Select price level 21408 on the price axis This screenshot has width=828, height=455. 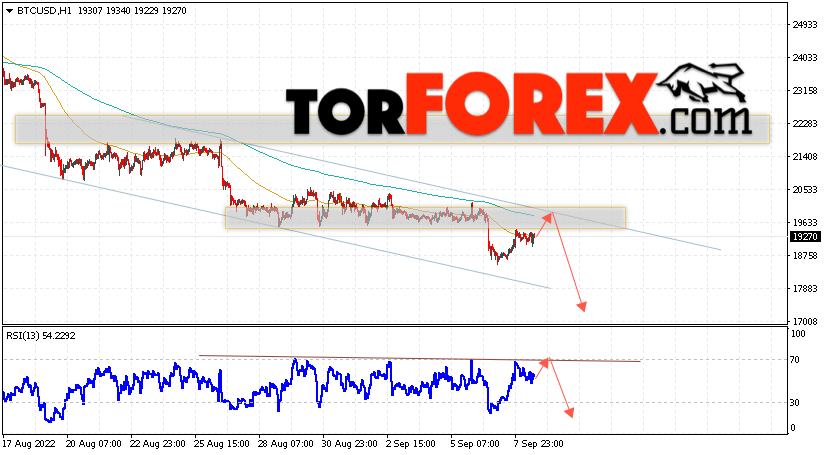click(x=805, y=157)
